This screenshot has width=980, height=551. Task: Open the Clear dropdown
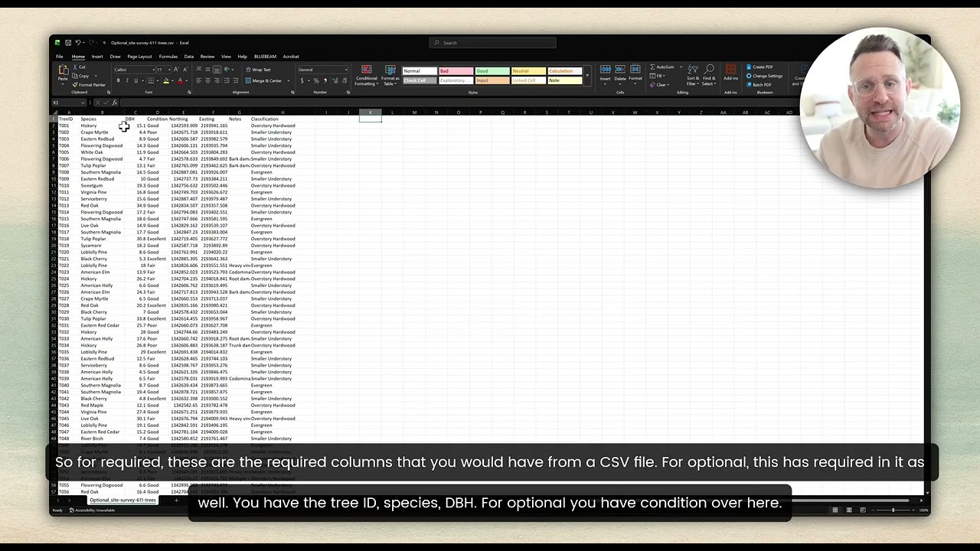[659, 85]
